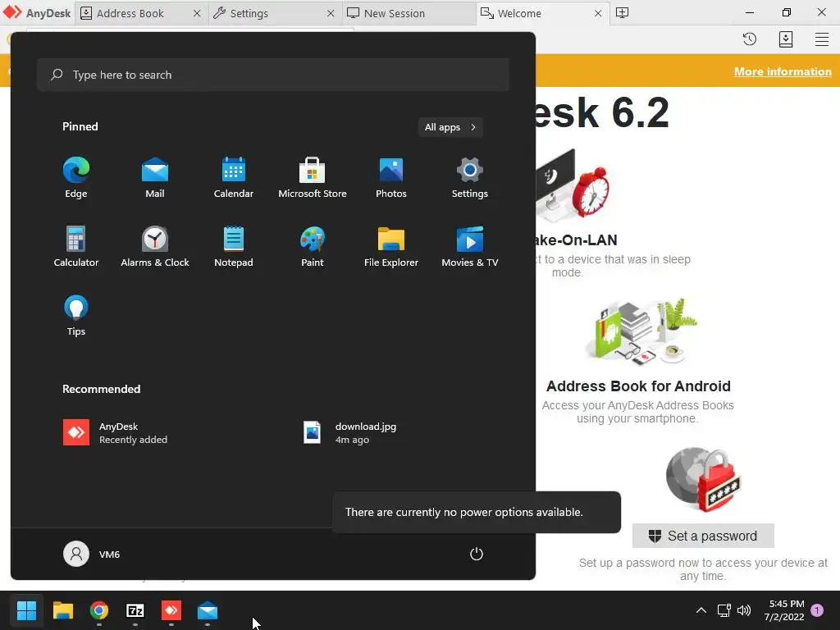Open Mail from the taskbar

[208, 610]
